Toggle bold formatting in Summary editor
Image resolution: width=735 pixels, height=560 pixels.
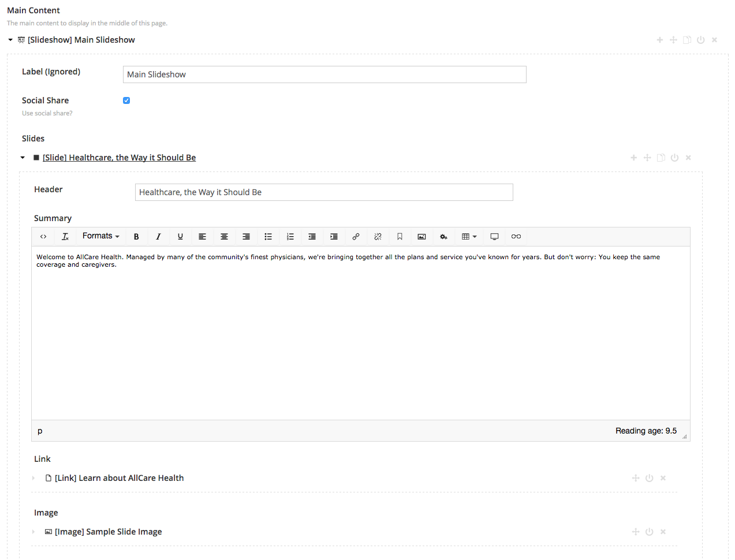point(136,237)
